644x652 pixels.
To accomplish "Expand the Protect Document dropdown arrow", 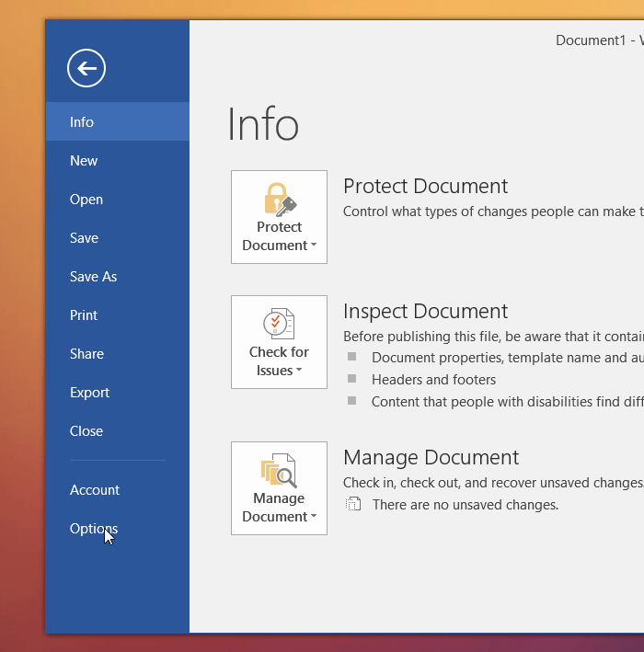I will click(x=314, y=246).
